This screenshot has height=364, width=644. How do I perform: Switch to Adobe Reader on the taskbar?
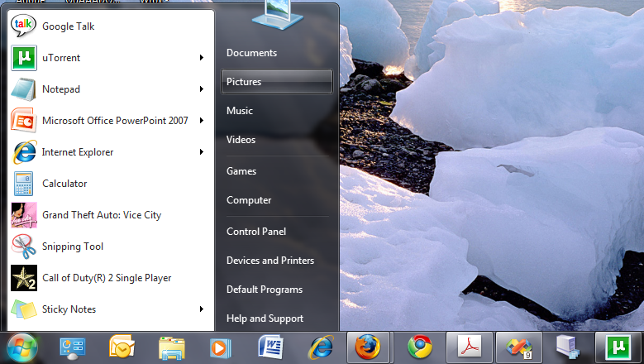pyautogui.click(x=469, y=347)
